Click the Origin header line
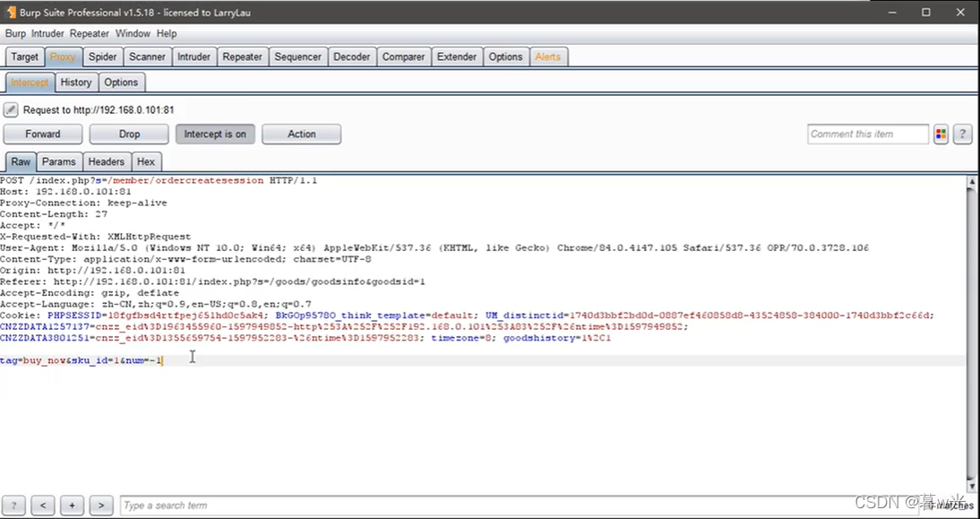The height and width of the screenshot is (519, 980). 92,270
